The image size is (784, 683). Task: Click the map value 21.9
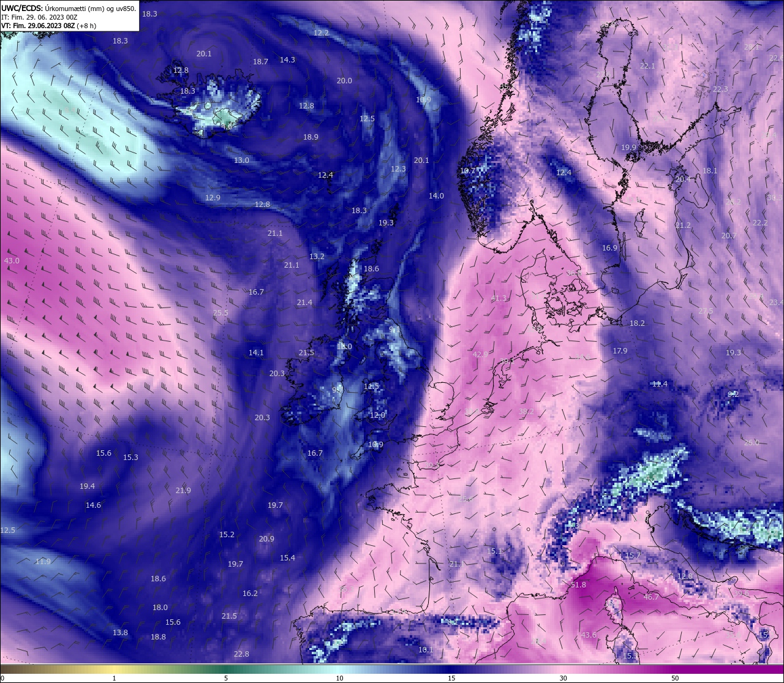point(183,491)
